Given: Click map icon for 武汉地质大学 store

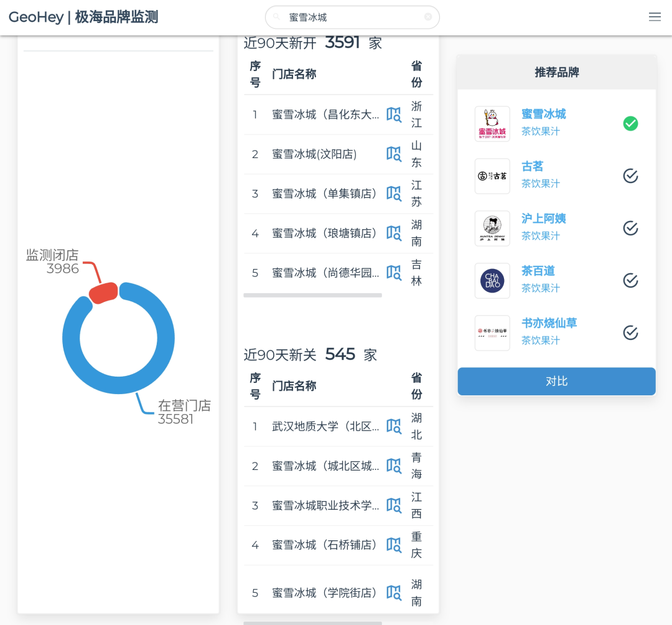Looking at the screenshot, I should (393, 426).
